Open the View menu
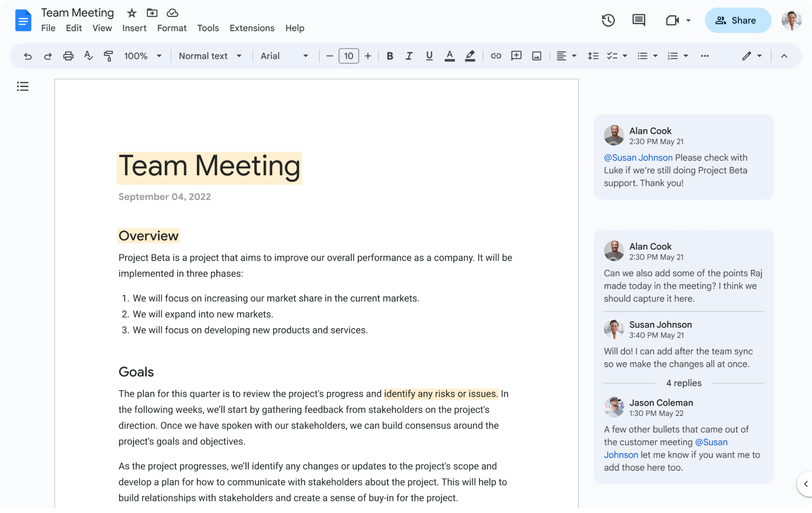 [102, 28]
